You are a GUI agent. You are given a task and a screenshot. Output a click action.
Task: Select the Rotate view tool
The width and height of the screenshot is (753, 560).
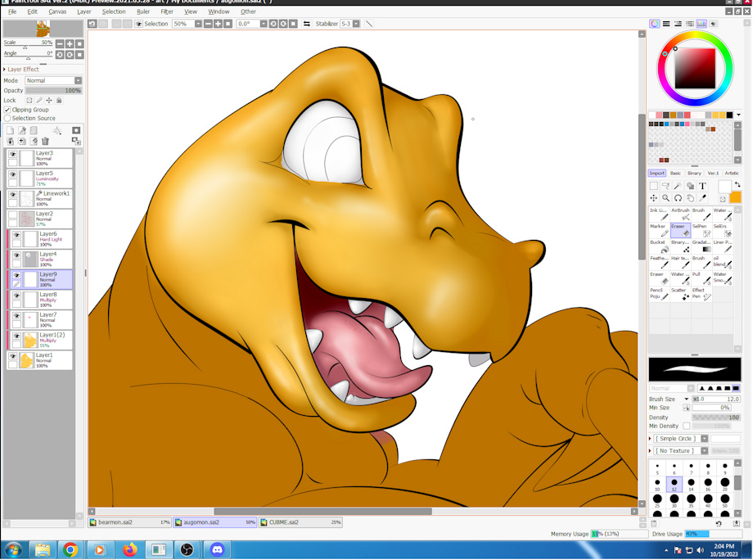coord(678,198)
